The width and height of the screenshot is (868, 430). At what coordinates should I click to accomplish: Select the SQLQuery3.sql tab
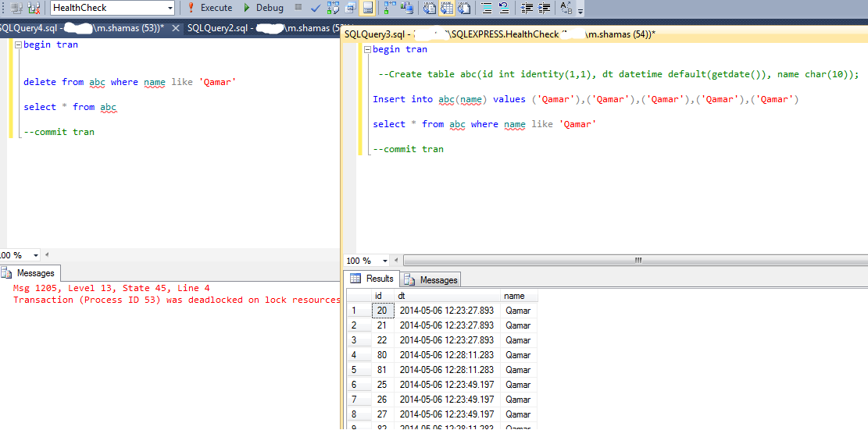click(x=499, y=34)
